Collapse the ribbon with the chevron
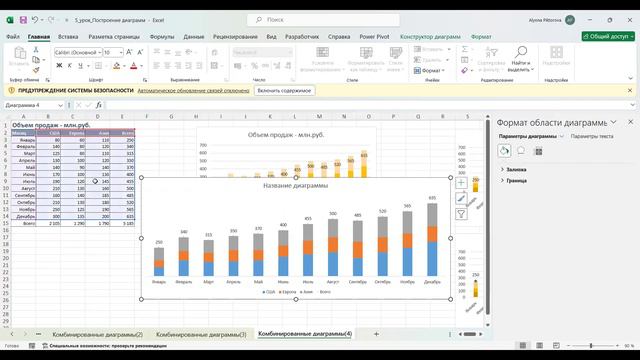640x360 pixels. (x=630, y=78)
